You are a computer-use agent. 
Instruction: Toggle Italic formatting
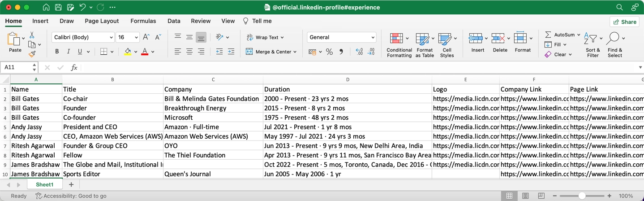(x=68, y=52)
